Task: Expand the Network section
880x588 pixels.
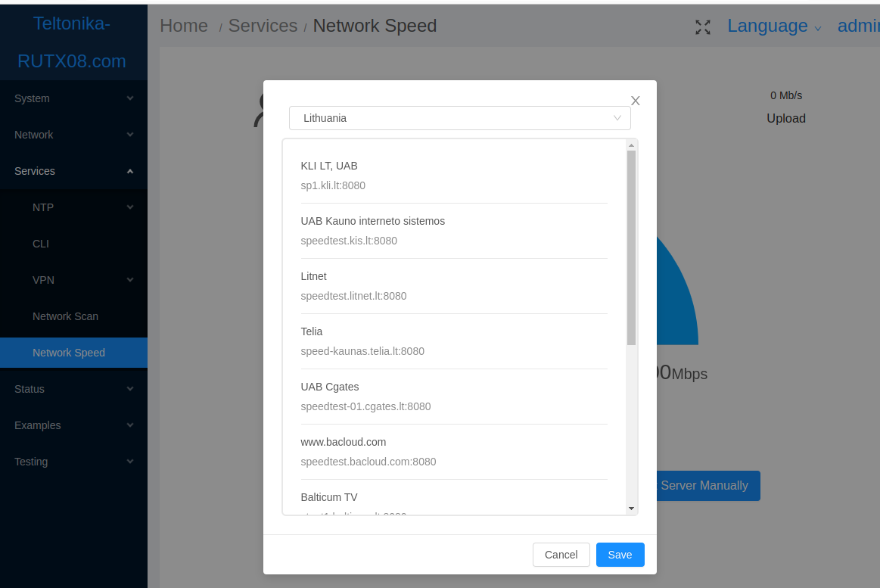Action: (73, 134)
